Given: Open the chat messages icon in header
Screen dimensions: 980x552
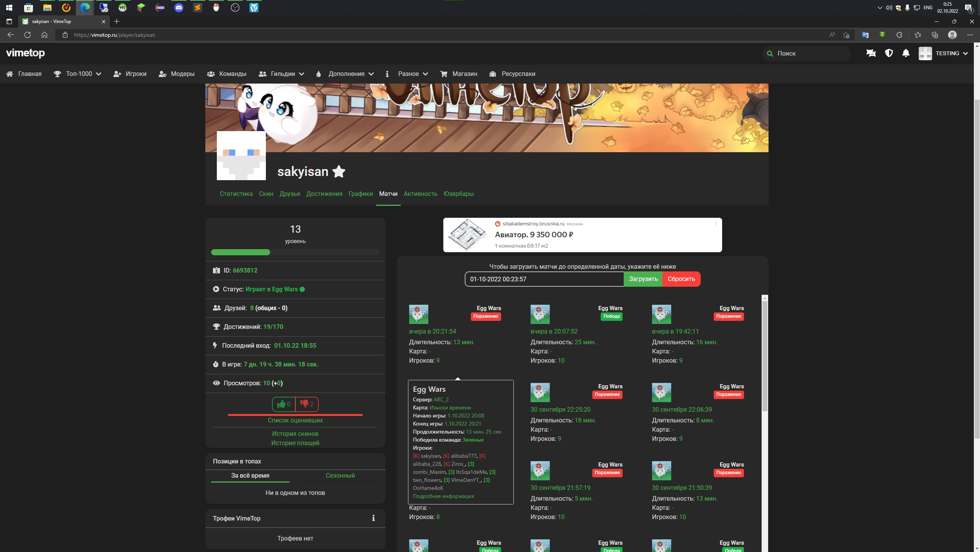Looking at the screenshot, I should coord(871,53).
